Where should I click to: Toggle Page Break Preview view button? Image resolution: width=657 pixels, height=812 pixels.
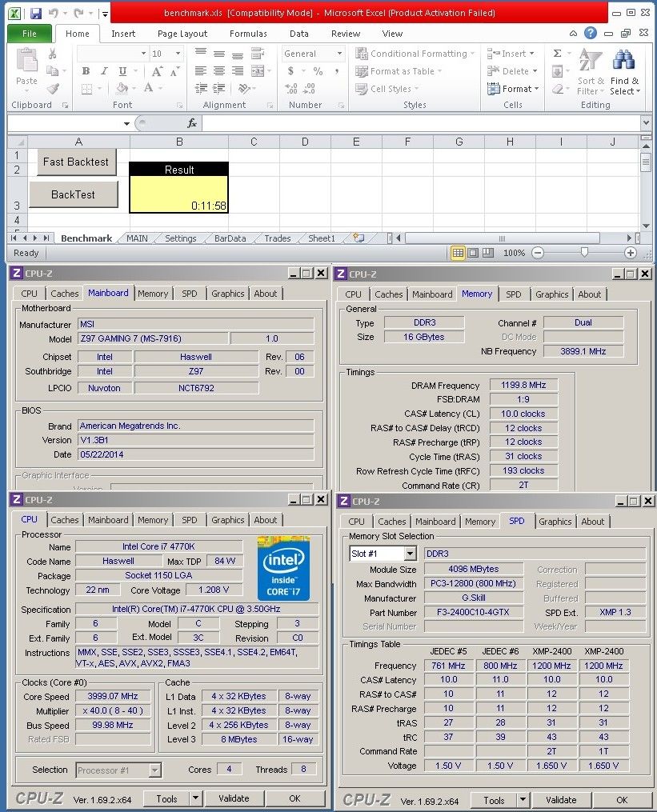tap(487, 253)
